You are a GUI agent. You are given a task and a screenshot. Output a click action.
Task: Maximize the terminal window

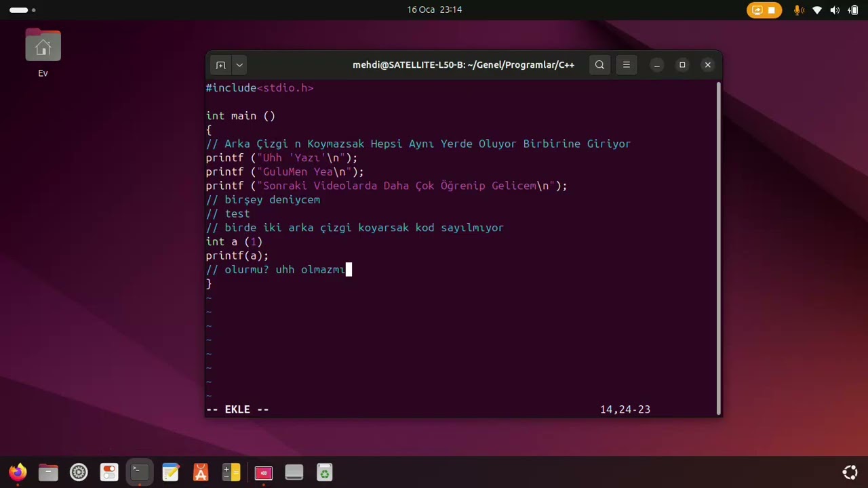click(682, 65)
